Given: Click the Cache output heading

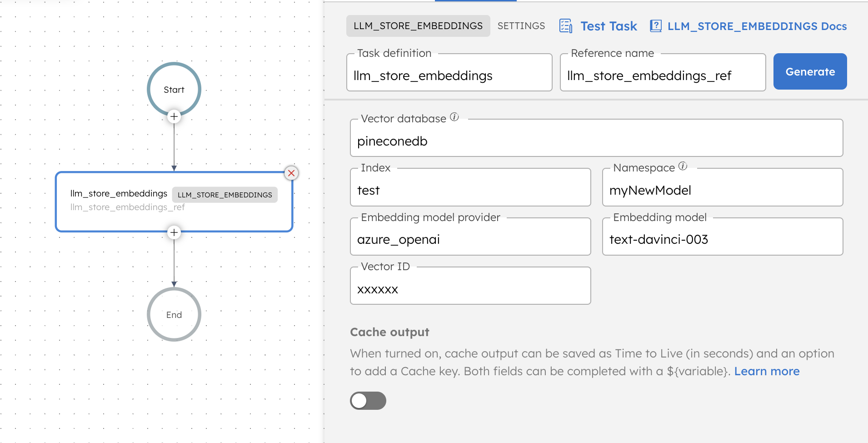Looking at the screenshot, I should pos(389,332).
